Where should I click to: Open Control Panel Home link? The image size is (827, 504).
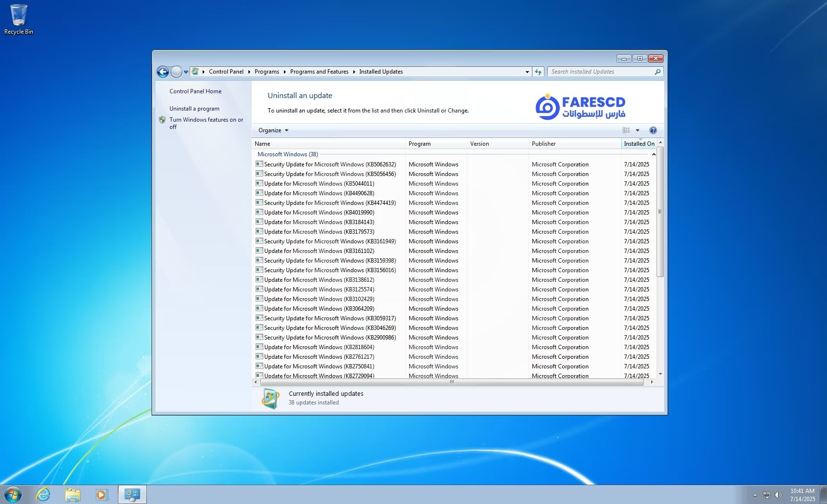(195, 91)
